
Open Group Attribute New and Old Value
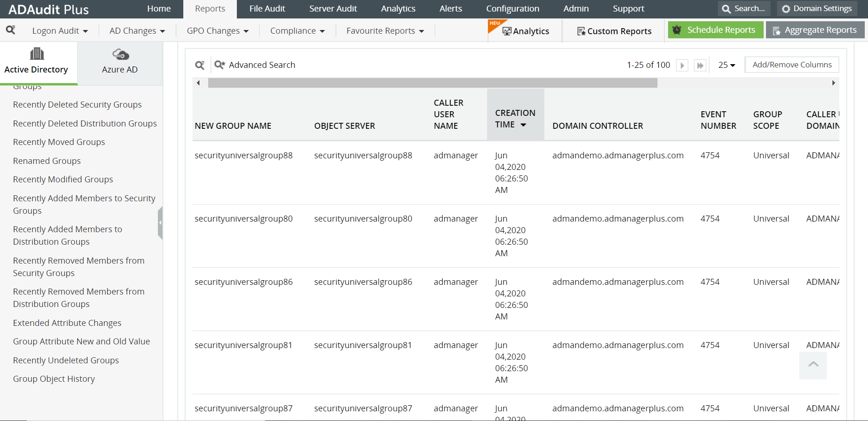tap(81, 342)
